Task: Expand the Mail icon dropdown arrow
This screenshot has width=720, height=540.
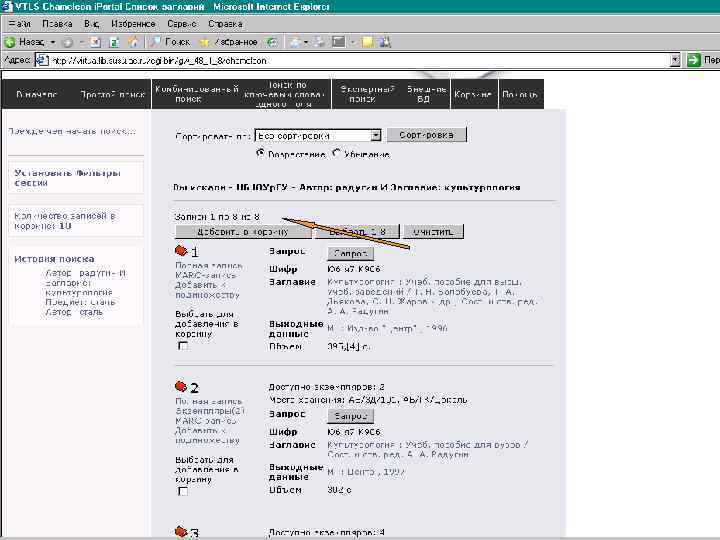Action: pos(306,42)
